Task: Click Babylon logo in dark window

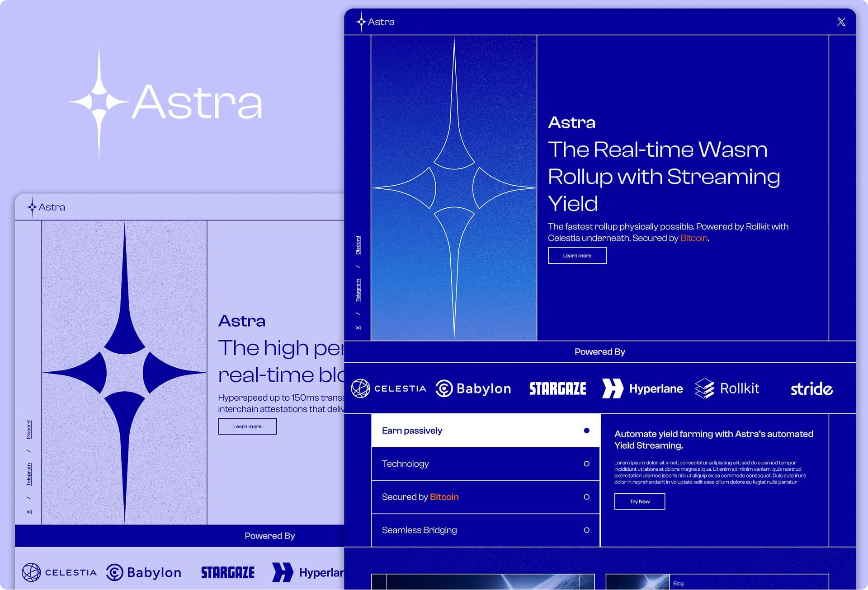Action: 473,389
